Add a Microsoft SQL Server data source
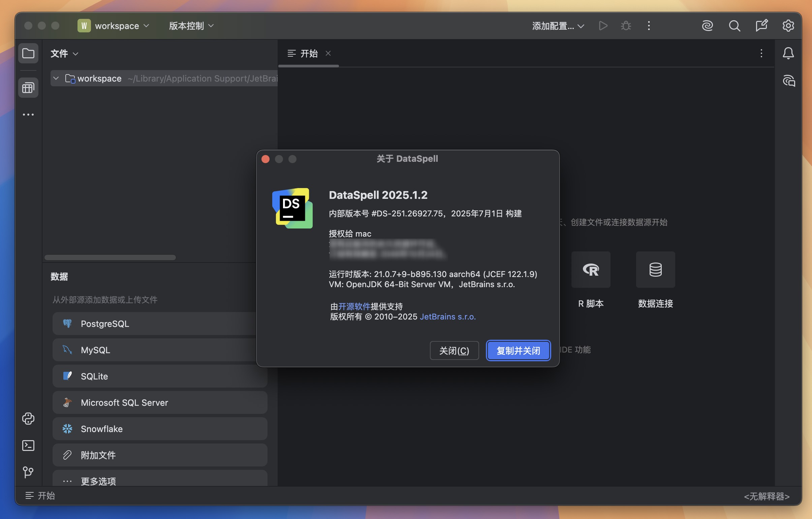The width and height of the screenshot is (812, 519). tap(160, 402)
